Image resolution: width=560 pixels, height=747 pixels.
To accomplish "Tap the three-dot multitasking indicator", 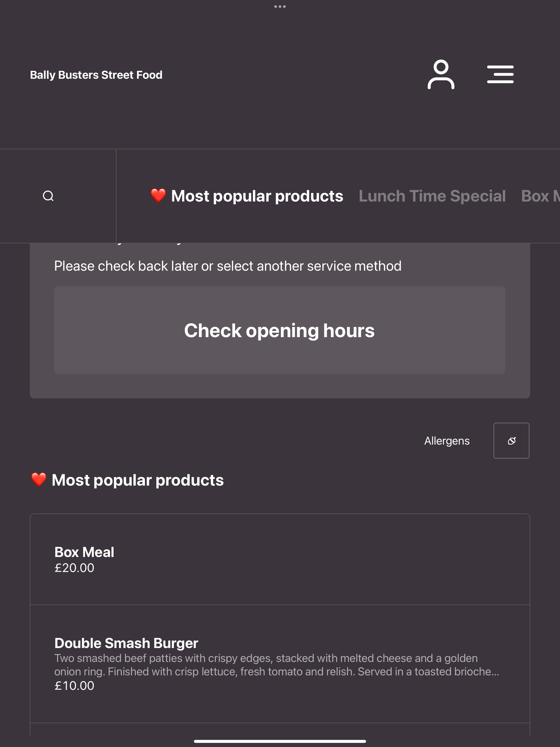I will coord(280,6).
